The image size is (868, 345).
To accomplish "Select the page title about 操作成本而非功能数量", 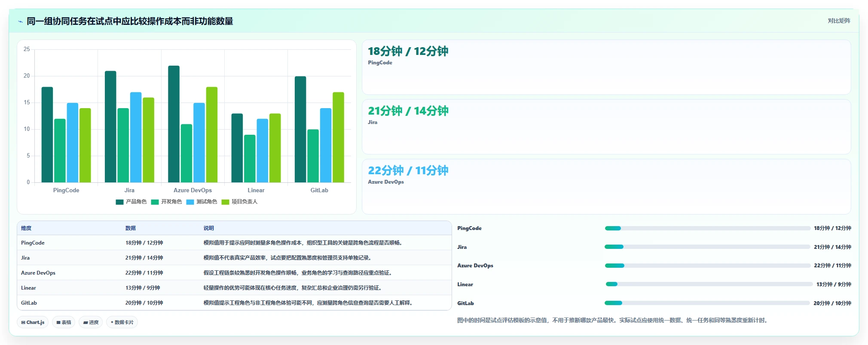I will [x=130, y=21].
